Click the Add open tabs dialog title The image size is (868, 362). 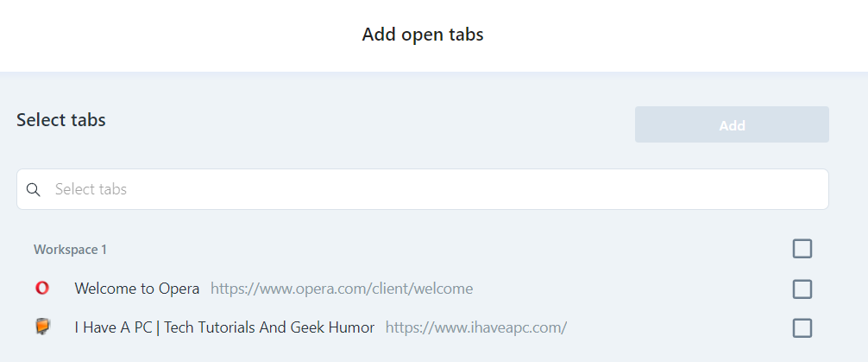(x=423, y=35)
